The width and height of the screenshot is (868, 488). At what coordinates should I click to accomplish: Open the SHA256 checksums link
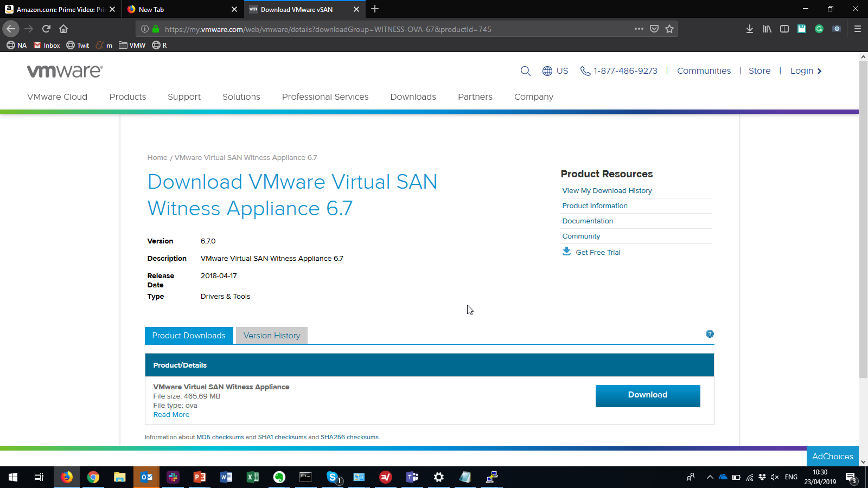[349, 437]
